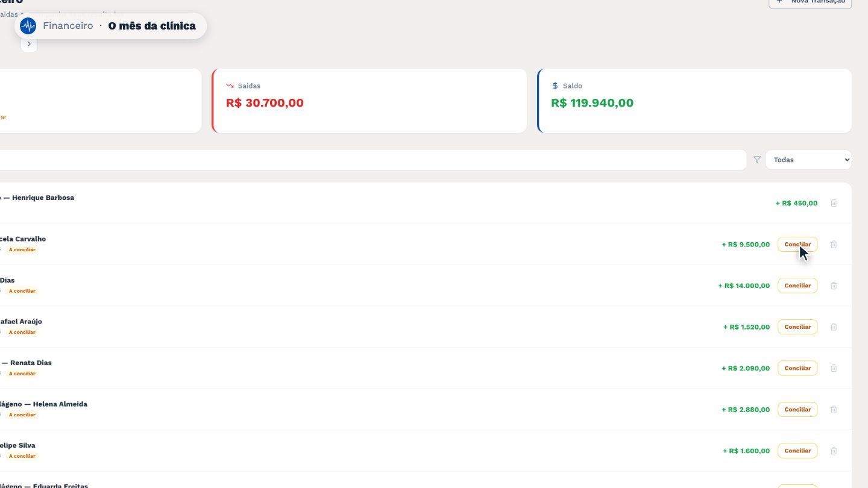Click the trash icon for R$ 9.500,00
Viewport: 868px width, 488px height.
click(x=834, y=244)
